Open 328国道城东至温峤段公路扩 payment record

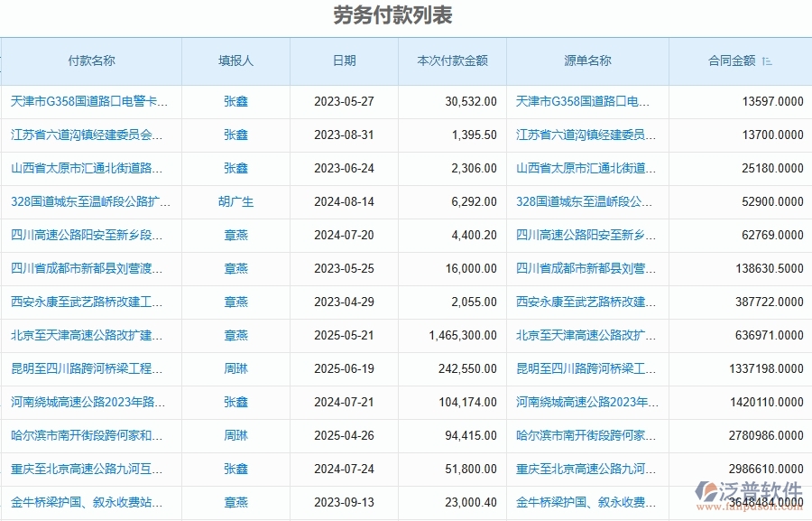point(84,201)
